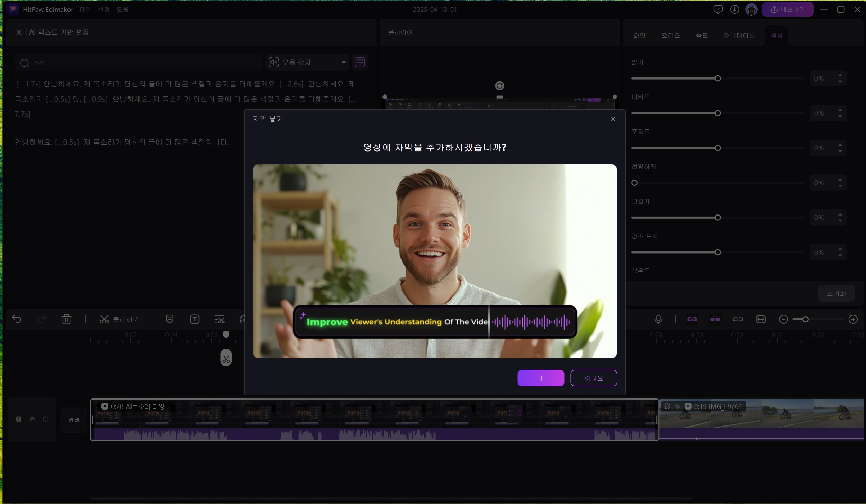The image size is (866, 504).
Task: Mute the track speaker icon
Action: [46, 419]
